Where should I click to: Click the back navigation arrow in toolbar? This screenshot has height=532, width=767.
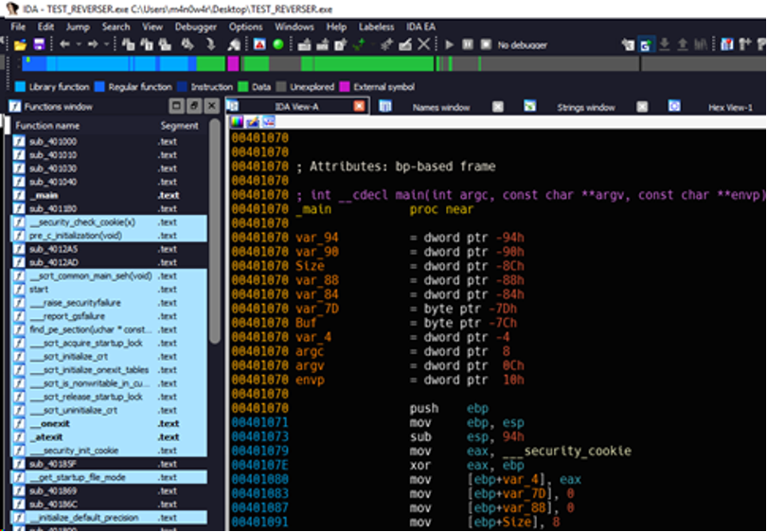[x=65, y=44]
